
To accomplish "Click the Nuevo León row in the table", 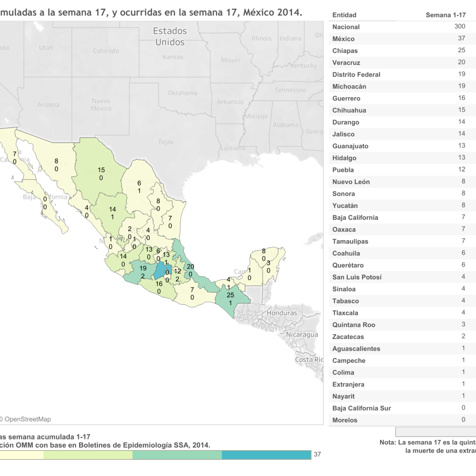I will pyautogui.click(x=397, y=182).
